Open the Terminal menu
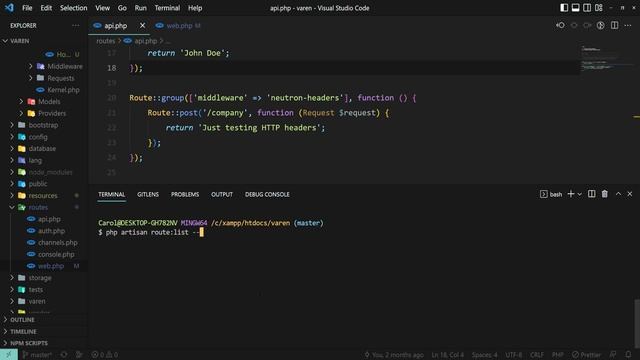This screenshot has height=360, width=640. 167,8
